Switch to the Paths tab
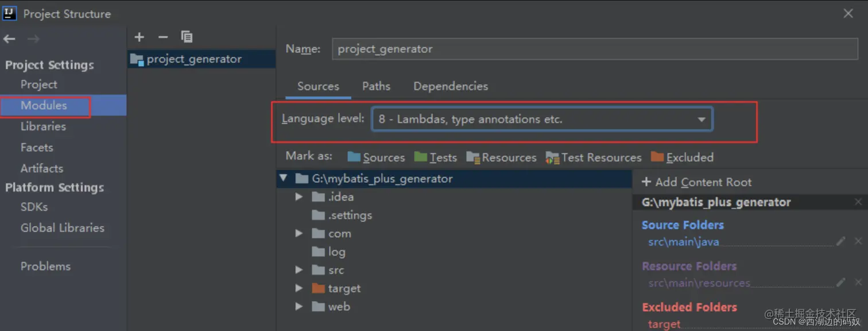 [376, 86]
